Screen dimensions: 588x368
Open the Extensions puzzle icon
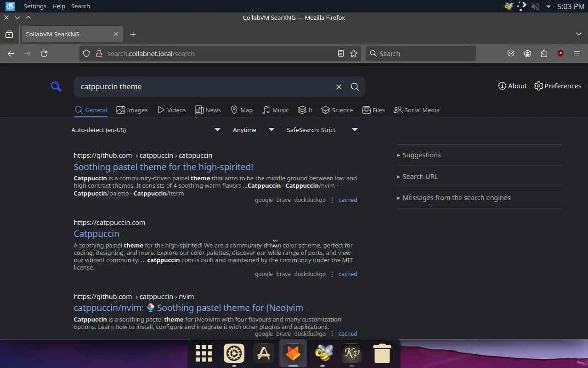(x=544, y=53)
